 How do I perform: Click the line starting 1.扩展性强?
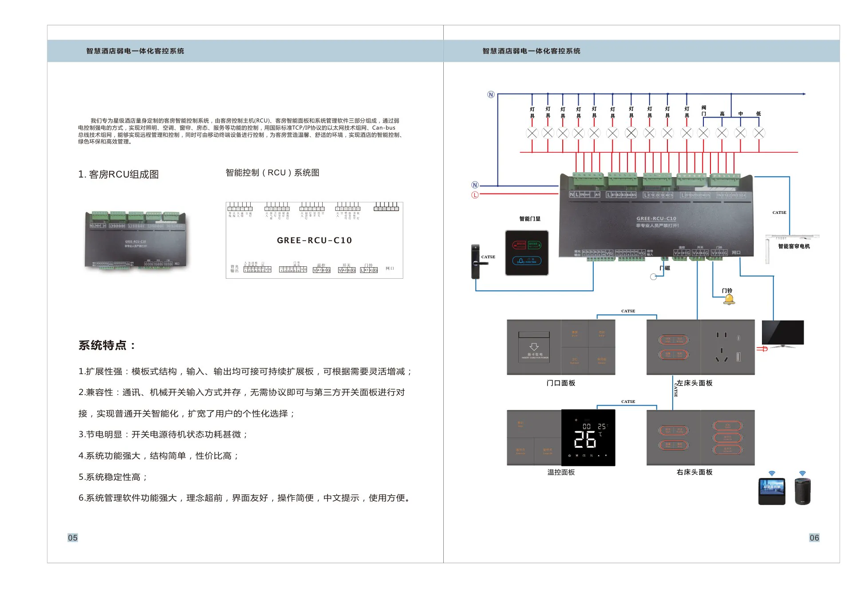(245, 371)
